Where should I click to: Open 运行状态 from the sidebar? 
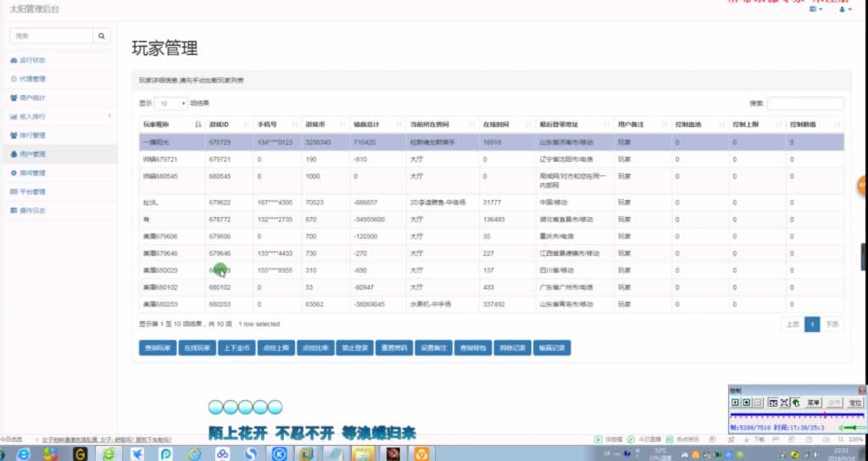click(x=32, y=60)
